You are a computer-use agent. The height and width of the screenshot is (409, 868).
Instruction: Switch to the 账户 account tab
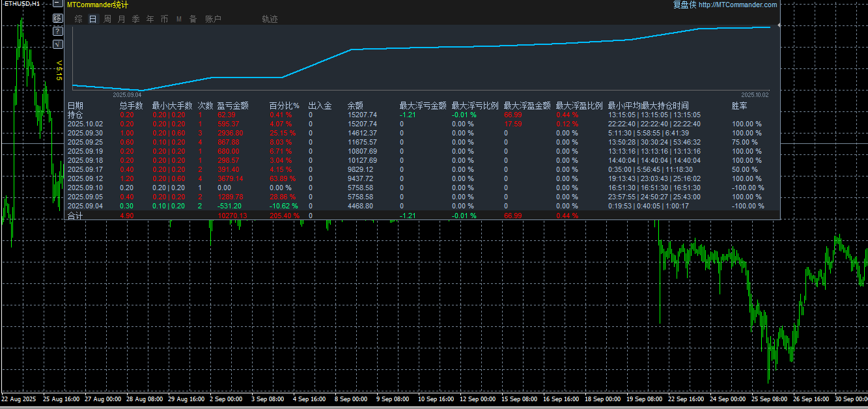click(x=213, y=20)
